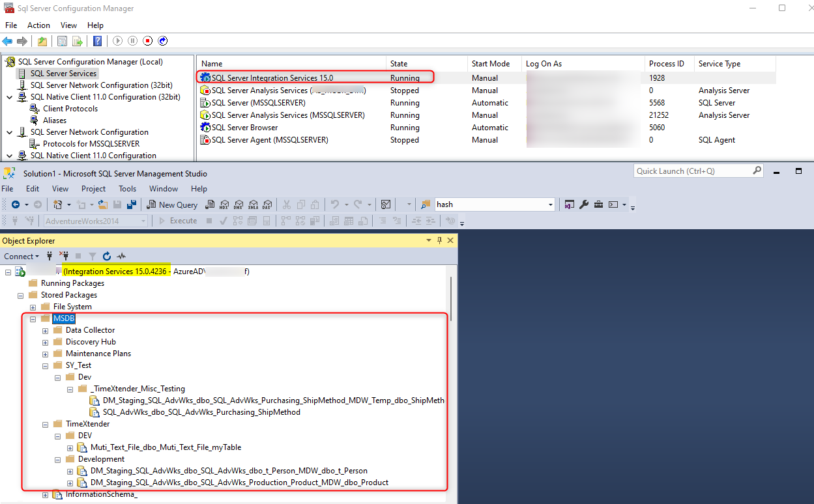This screenshot has width=814, height=504.
Task: Expand the Maintenance Plans folder
Action: 45,354
